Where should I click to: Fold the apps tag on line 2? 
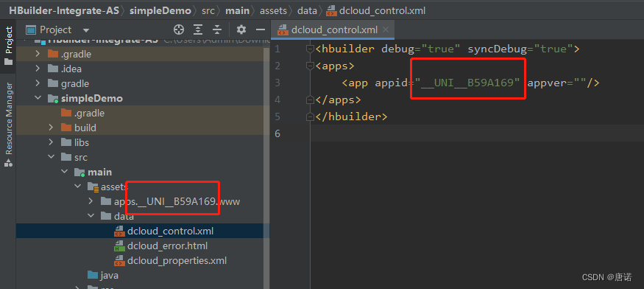click(x=311, y=66)
